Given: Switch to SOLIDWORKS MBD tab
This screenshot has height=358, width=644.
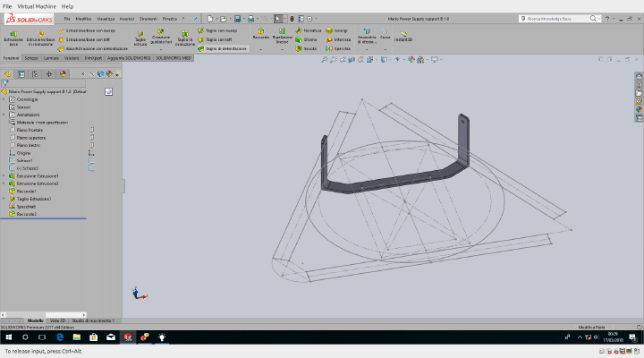Looking at the screenshot, I should coord(174,58).
